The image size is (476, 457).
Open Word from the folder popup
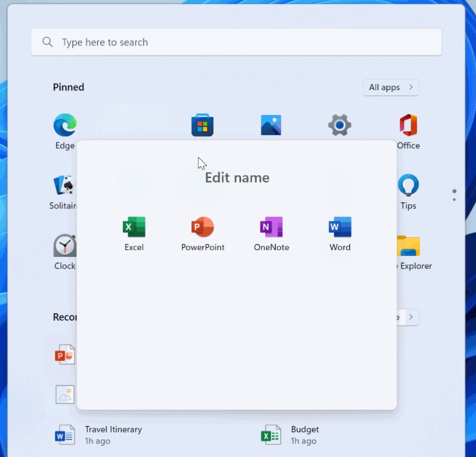(340, 233)
